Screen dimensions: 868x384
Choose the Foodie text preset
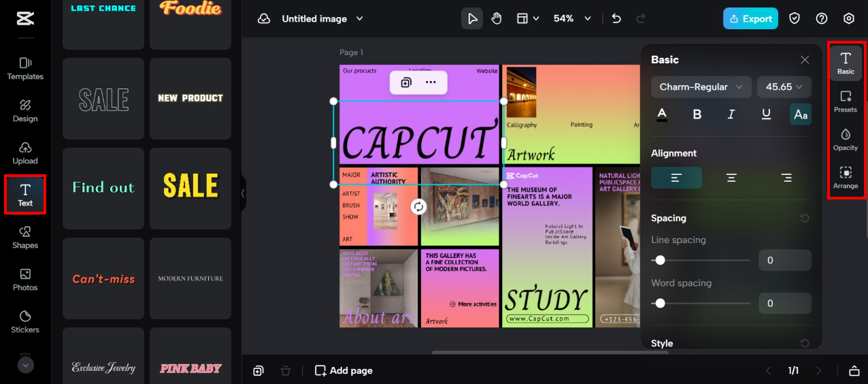point(190,25)
